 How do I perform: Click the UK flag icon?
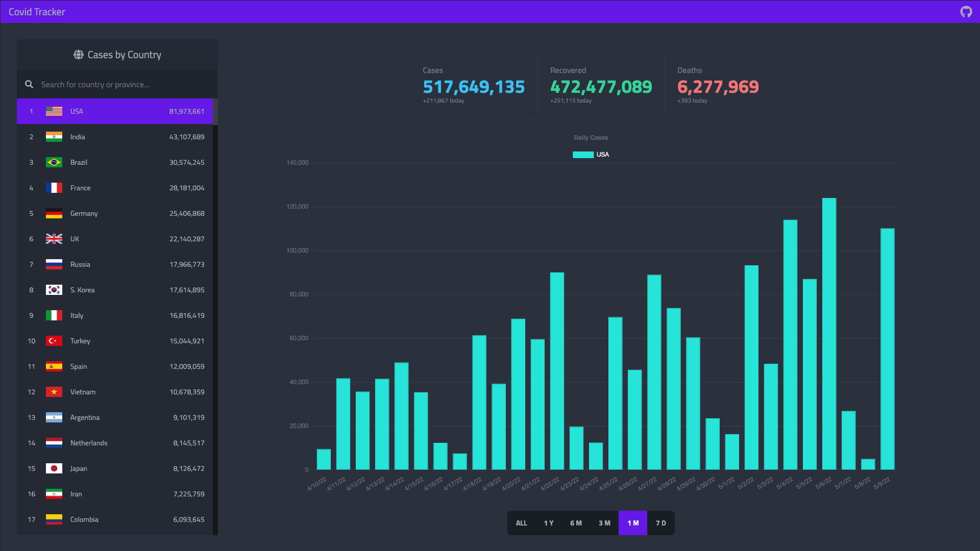pos(54,239)
